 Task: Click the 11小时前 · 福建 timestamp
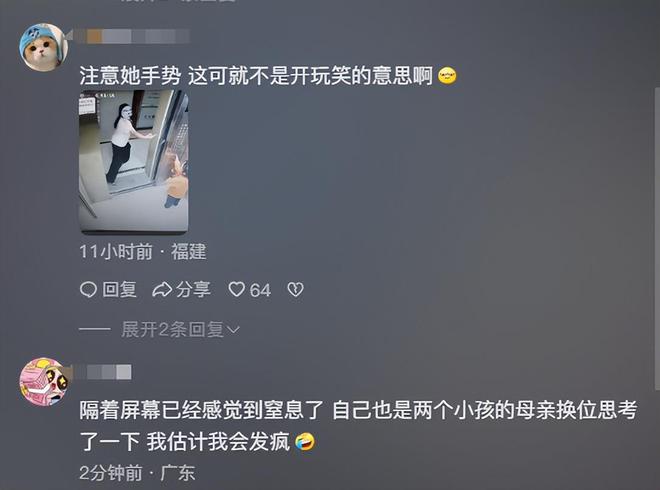pos(143,252)
